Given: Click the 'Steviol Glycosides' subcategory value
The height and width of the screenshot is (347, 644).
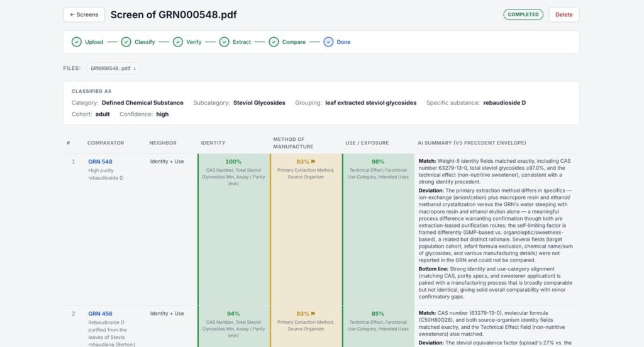Looking at the screenshot, I should point(259,102).
